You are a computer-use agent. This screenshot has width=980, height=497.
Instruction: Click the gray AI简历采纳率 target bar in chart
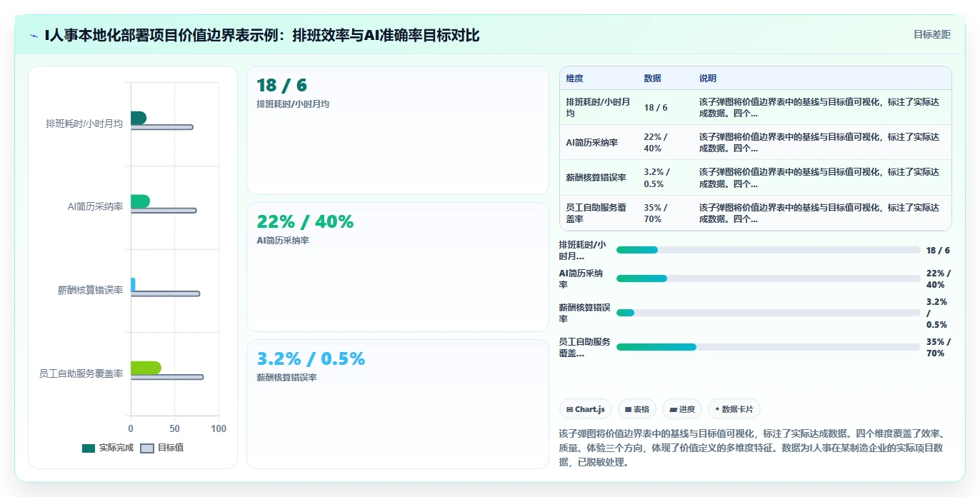coord(163,211)
